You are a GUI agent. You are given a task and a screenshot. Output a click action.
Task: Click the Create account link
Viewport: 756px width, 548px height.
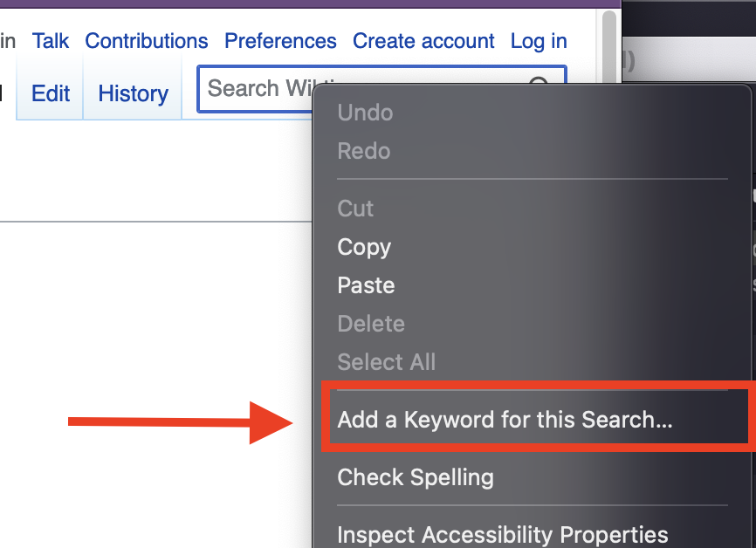point(423,41)
